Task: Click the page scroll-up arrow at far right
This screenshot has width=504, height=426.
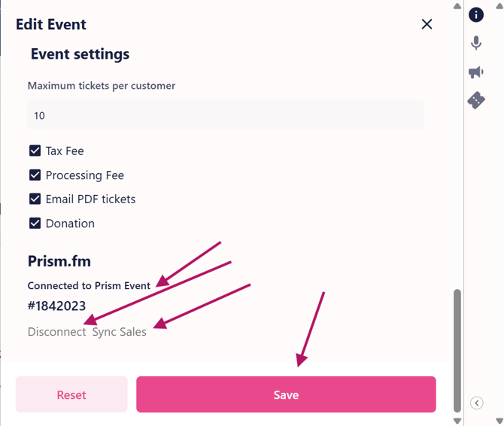Action: 499,6
